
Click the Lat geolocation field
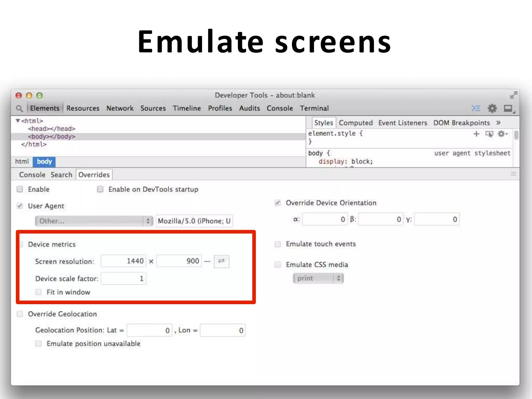pyautogui.click(x=149, y=330)
